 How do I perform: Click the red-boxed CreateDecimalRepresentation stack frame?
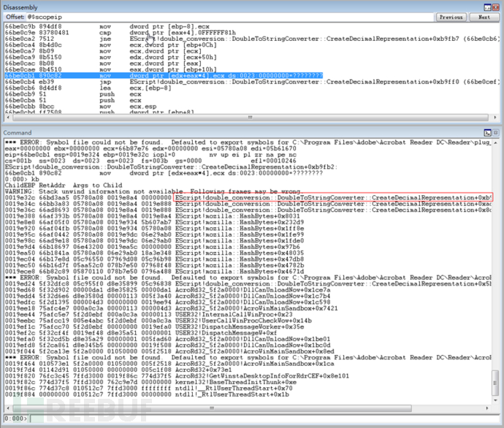[x=333, y=198]
